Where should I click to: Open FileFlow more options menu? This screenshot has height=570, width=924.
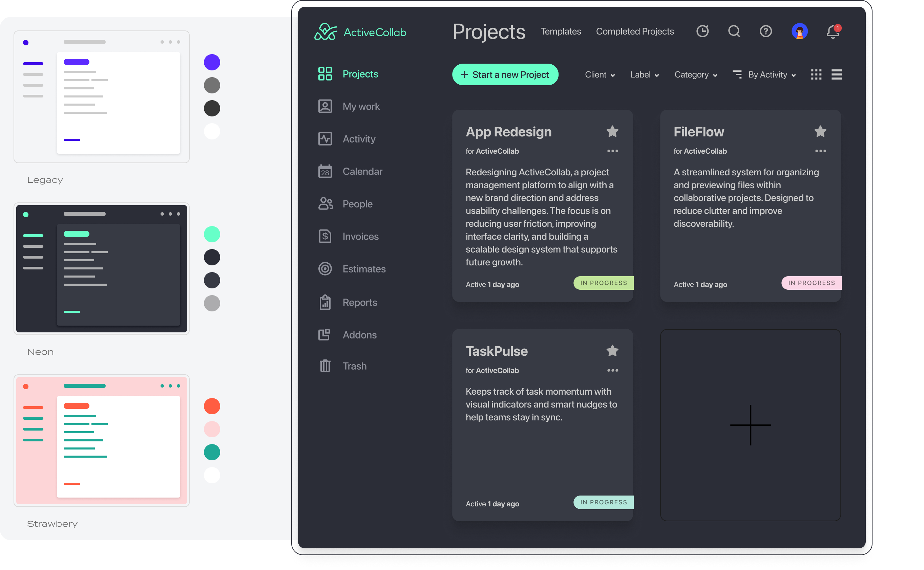820,151
